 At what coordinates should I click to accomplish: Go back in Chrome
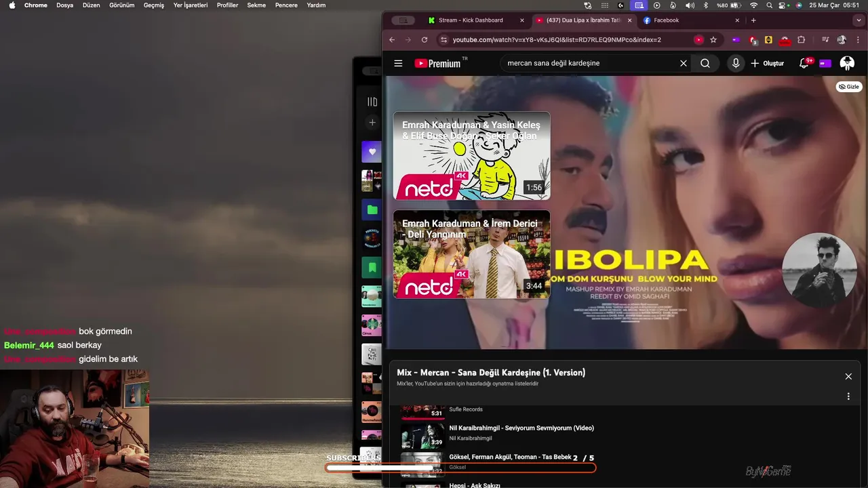pos(392,40)
